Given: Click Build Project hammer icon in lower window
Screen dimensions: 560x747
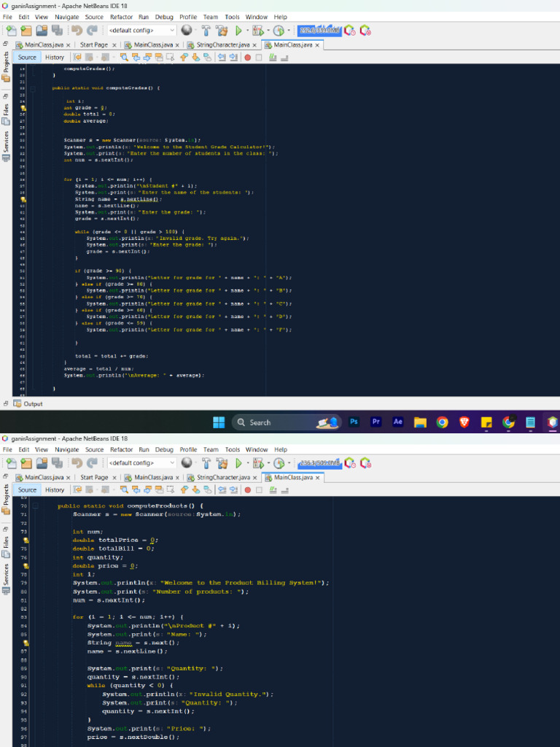Looking at the screenshot, I should click(x=205, y=463).
